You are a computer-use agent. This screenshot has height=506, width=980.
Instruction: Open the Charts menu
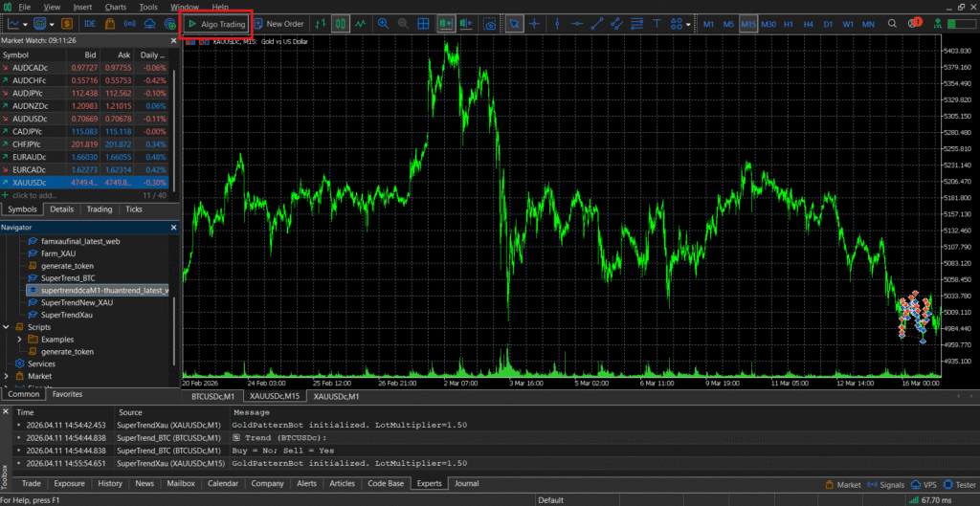(115, 7)
